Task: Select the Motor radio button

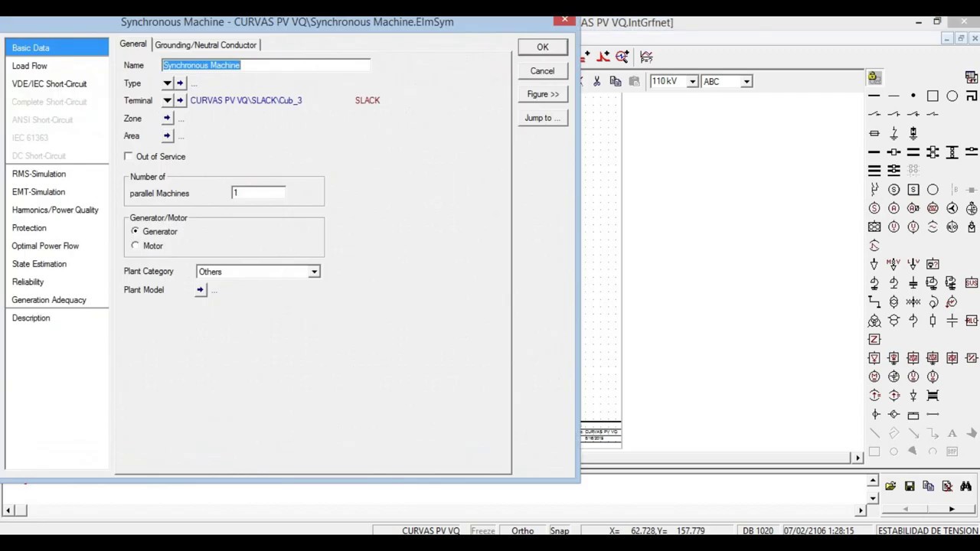Action: [x=136, y=246]
